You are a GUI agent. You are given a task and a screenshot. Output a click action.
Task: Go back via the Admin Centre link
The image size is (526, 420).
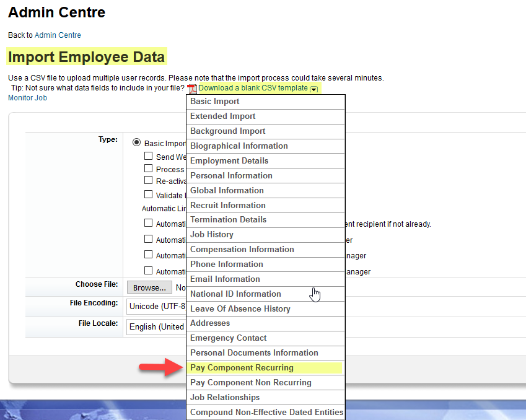pos(58,35)
